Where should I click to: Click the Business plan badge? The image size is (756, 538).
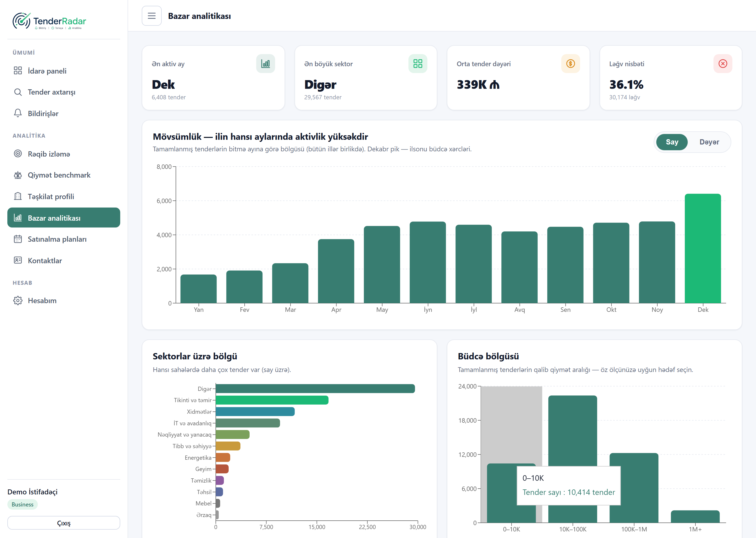[x=23, y=505]
